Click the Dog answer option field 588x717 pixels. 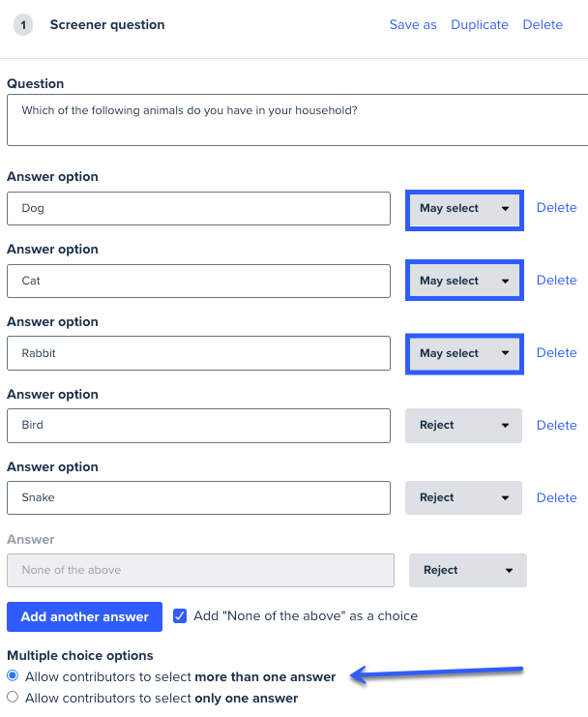(198, 208)
